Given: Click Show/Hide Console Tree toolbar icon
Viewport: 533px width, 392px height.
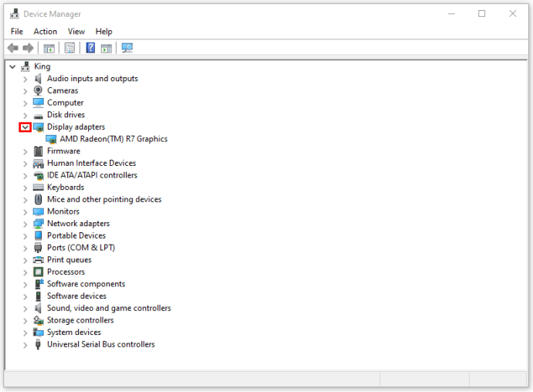Looking at the screenshot, I should 49,49.
